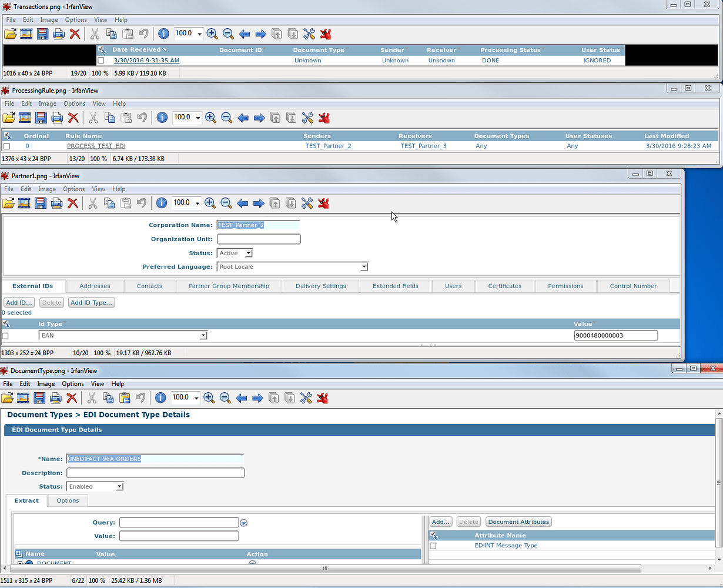Tick checkbox beside 3/30/2016 9:31:35 AM transaction
The width and height of the screenshot is (723, 588).
101,61
